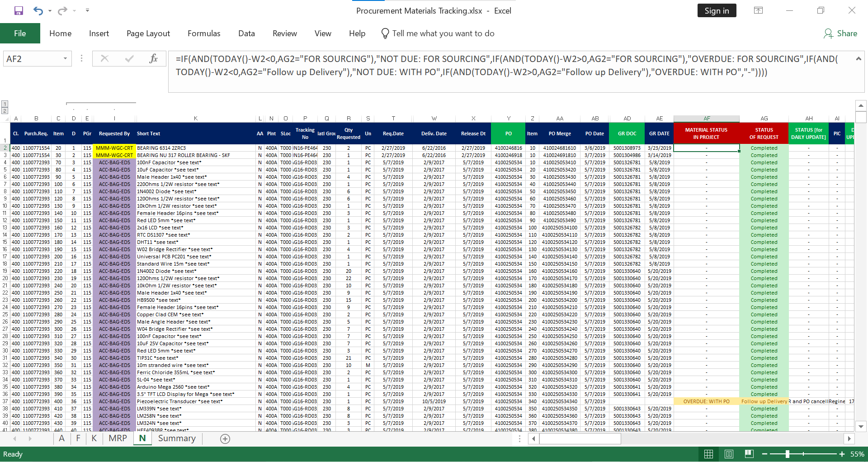Viewport: 868px width, 462px height.
Task: Click the Enter formula checkmark icon
Action: tap(129, 59)
